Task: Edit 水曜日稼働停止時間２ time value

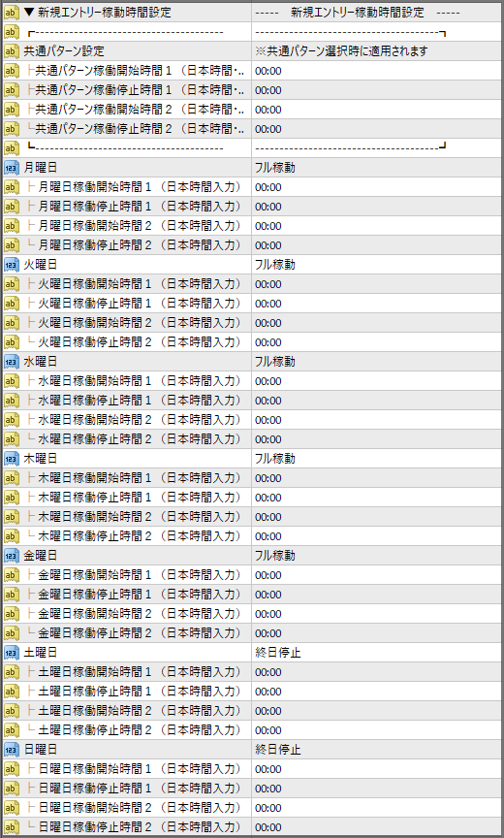Action: click(x=377, y=439)
